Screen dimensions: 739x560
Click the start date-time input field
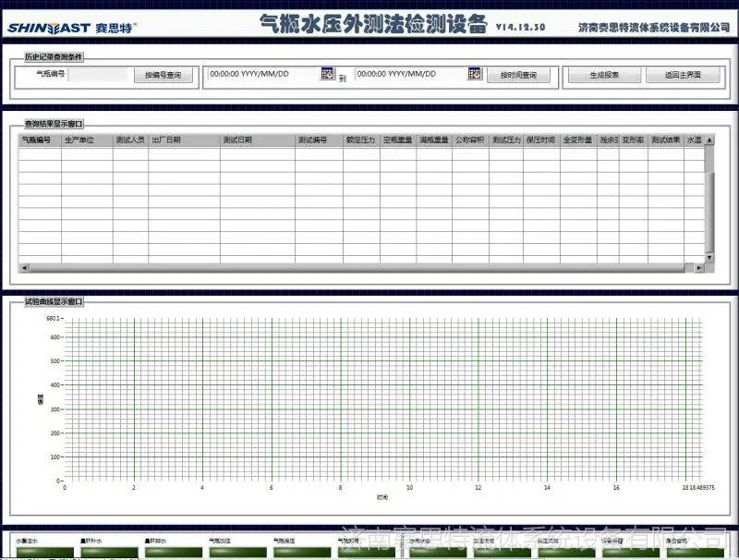[264, 74]
